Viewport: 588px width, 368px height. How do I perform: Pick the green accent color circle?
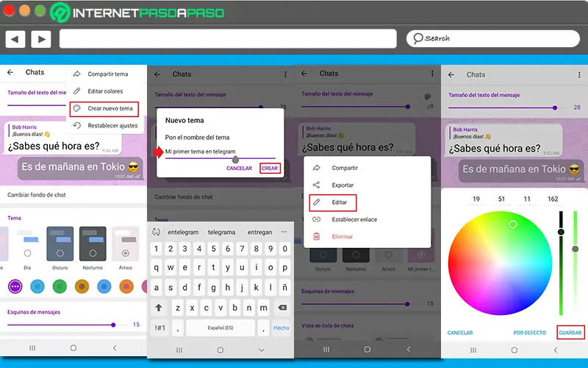tap(60, 286)
